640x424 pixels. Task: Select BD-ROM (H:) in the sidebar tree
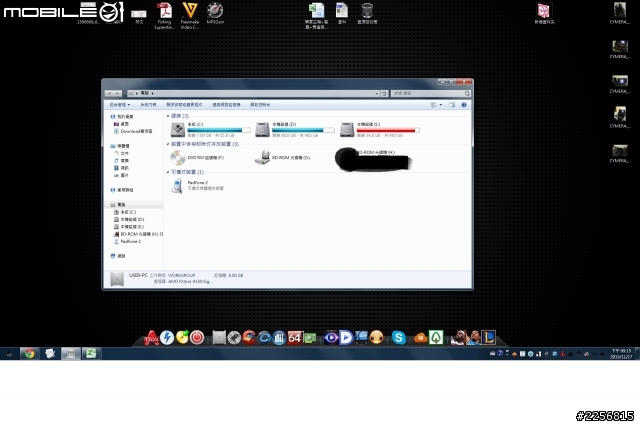pos(138,234)
